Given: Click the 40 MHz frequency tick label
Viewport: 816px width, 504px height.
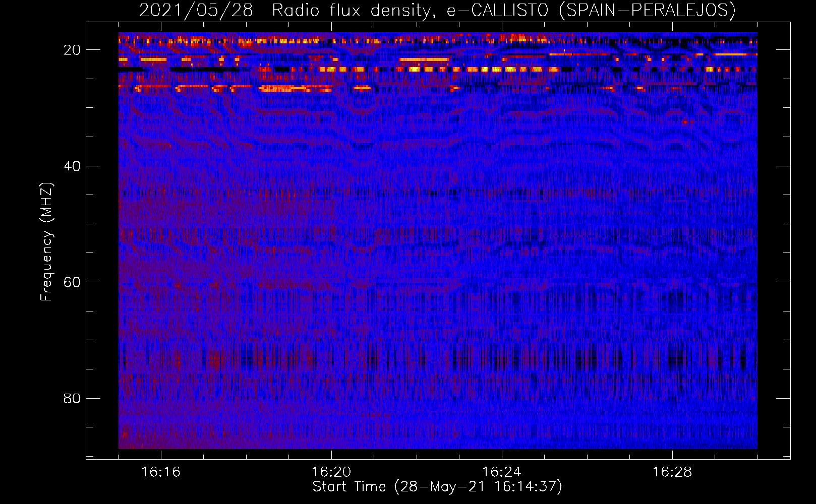Looking at the screenshot, I should (x=72, y=166).
